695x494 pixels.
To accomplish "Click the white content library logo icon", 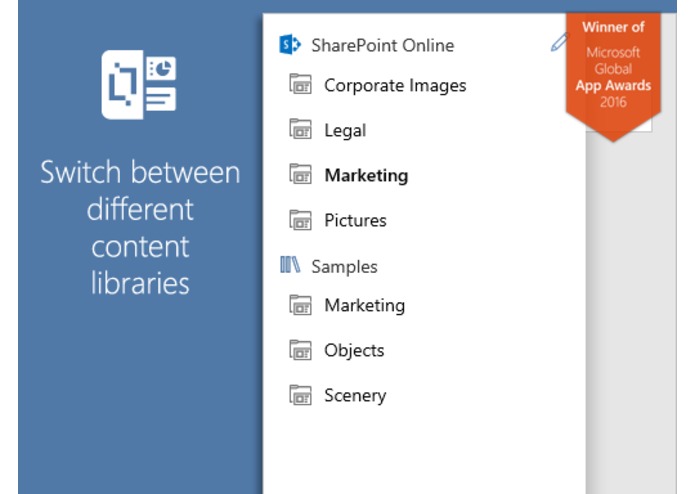I will pyautogui.click(x=139, y=85).
